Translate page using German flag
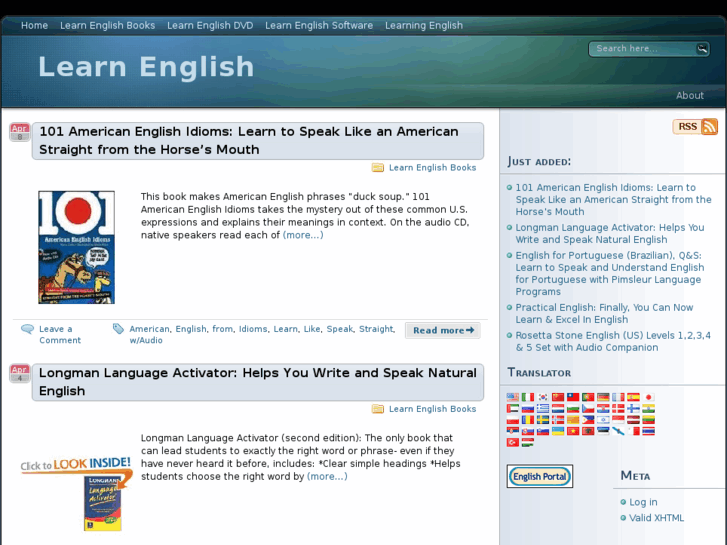This screenshot has width=727, height=545. 603,397
